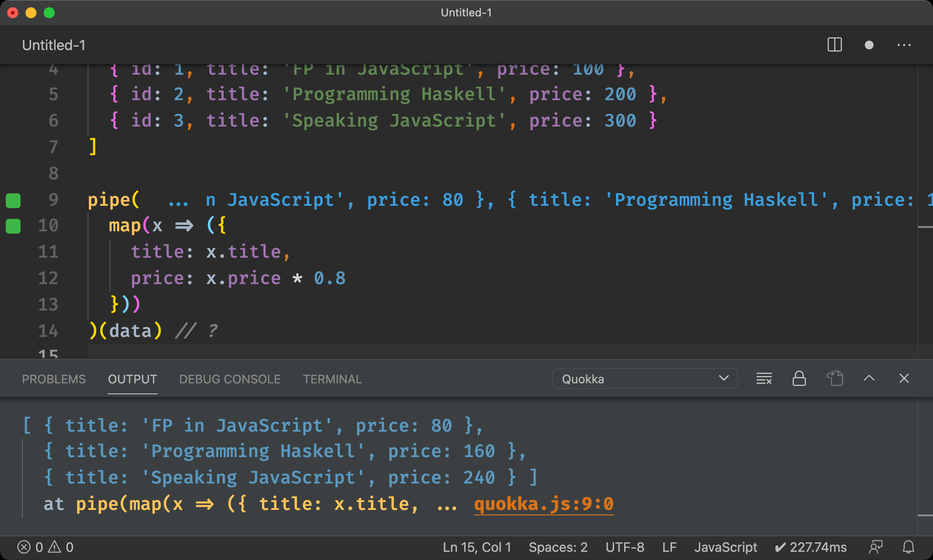Change end of line sequence LF
Screen dimensions: 933x560
click(x=669, y=547)
